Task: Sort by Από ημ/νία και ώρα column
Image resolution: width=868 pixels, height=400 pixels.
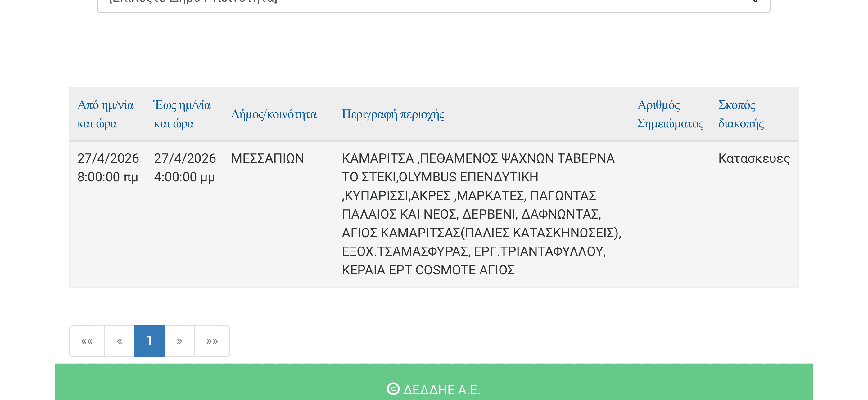Action: point(106,114)
